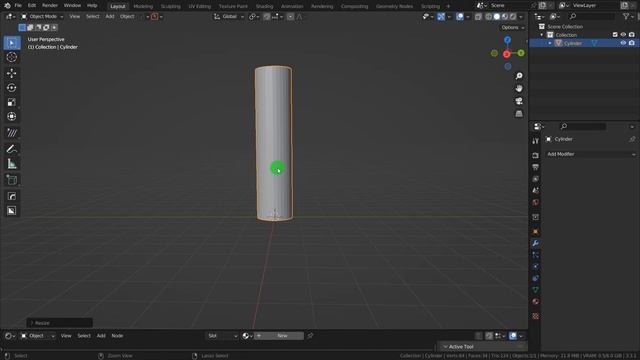Image resolution: width=640 pixels, height=360 pixels.
Task: Open the Render properties tab
Action: (x=536, y=156)
